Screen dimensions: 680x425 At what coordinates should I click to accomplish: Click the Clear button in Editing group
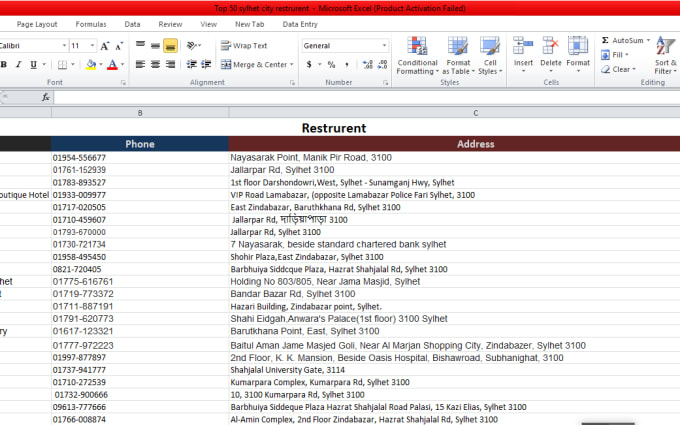(x=618, y=69)
